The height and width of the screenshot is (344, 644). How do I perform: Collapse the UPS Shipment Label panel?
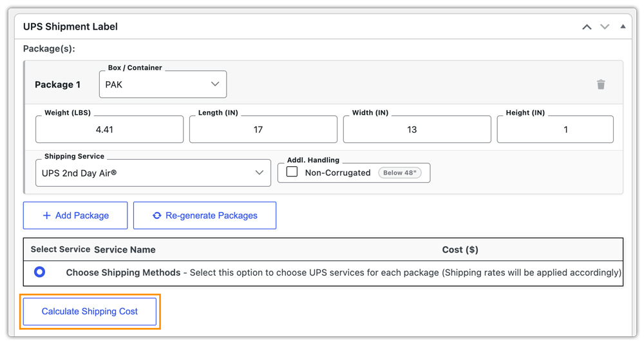(x=623, y=26)
